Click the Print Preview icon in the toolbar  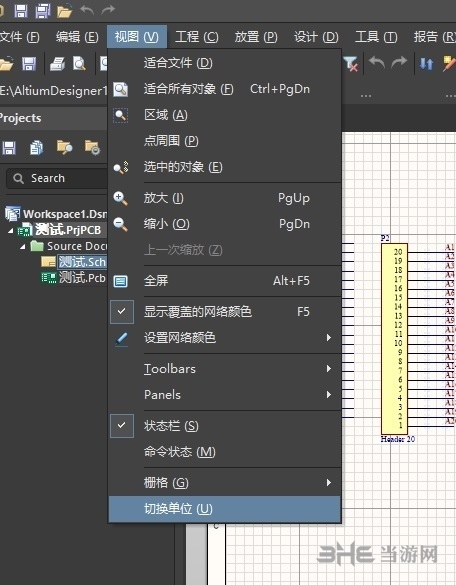(79, 64)
